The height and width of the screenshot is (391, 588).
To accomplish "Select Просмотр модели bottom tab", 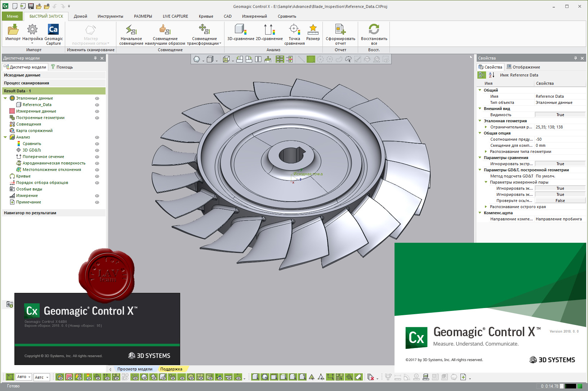I will click(x=135, y=369).
